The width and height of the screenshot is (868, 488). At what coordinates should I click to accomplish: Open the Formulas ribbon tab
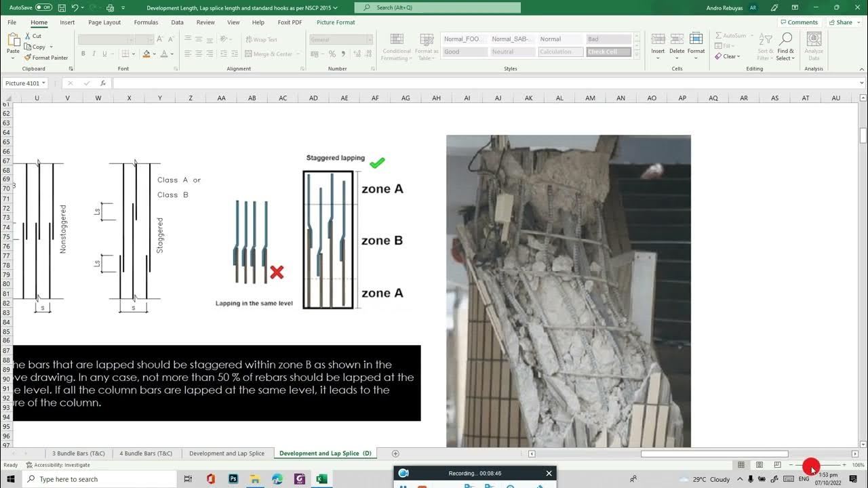146,22
